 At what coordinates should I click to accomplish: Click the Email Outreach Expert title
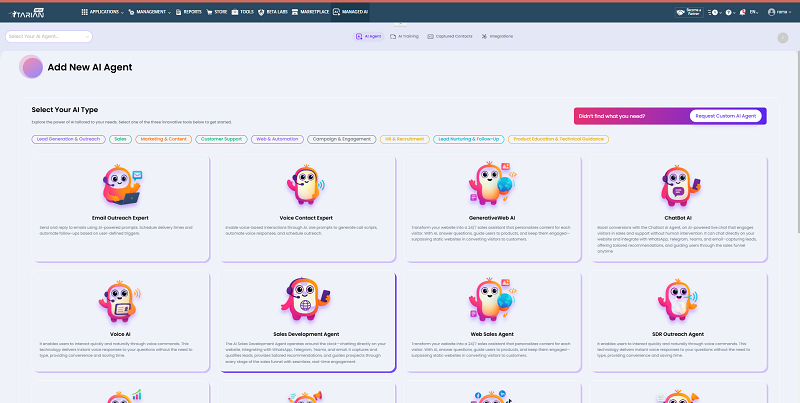tap(120, 218)
